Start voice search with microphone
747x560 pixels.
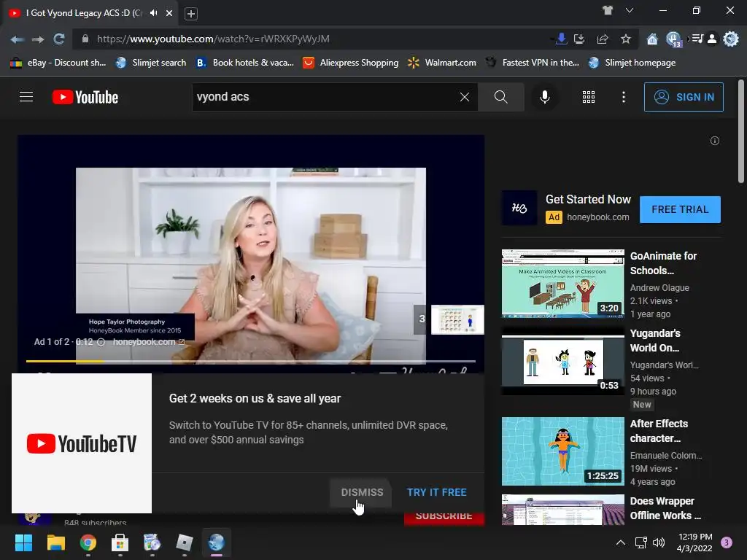coord(544,97)
